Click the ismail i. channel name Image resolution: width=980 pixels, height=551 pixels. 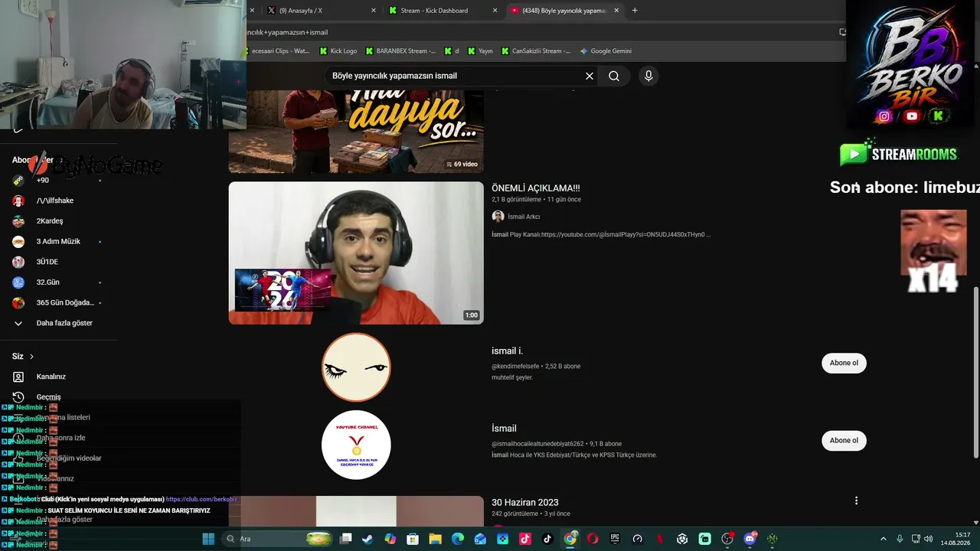(x=507, y=351)
